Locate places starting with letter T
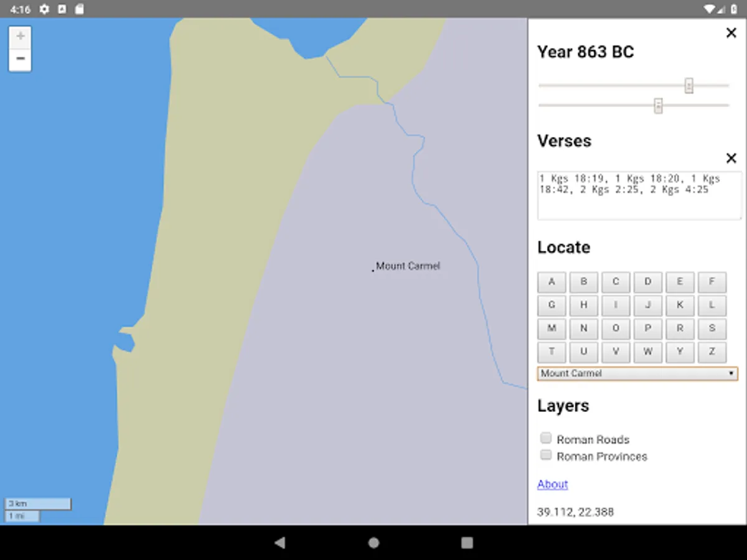This screenshot has width=747, height=560. point(552,352)
